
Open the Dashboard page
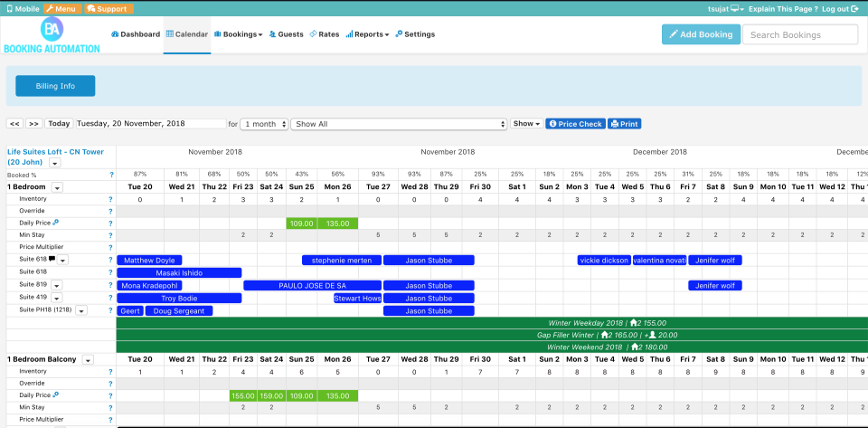tap(136, 34)
